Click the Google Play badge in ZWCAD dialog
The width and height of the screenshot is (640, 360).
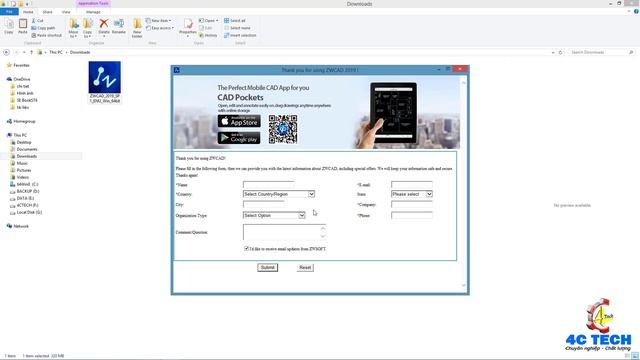click(x=239, y=138)
